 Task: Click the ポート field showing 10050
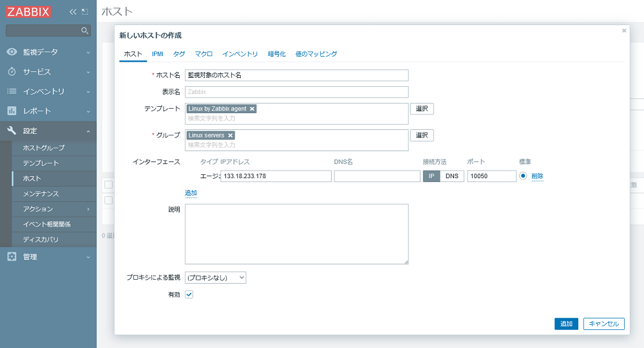(x=491, y=176)
